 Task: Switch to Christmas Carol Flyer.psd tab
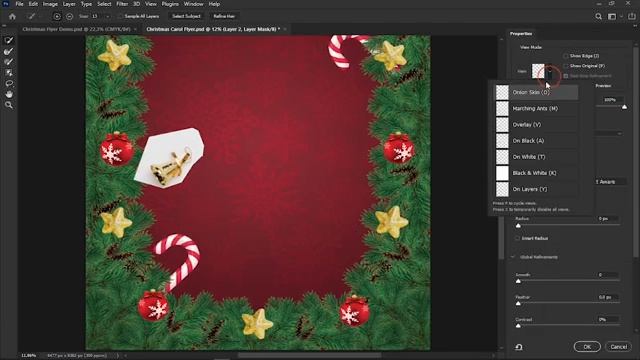pyautogui.click(x=213, y=29)
